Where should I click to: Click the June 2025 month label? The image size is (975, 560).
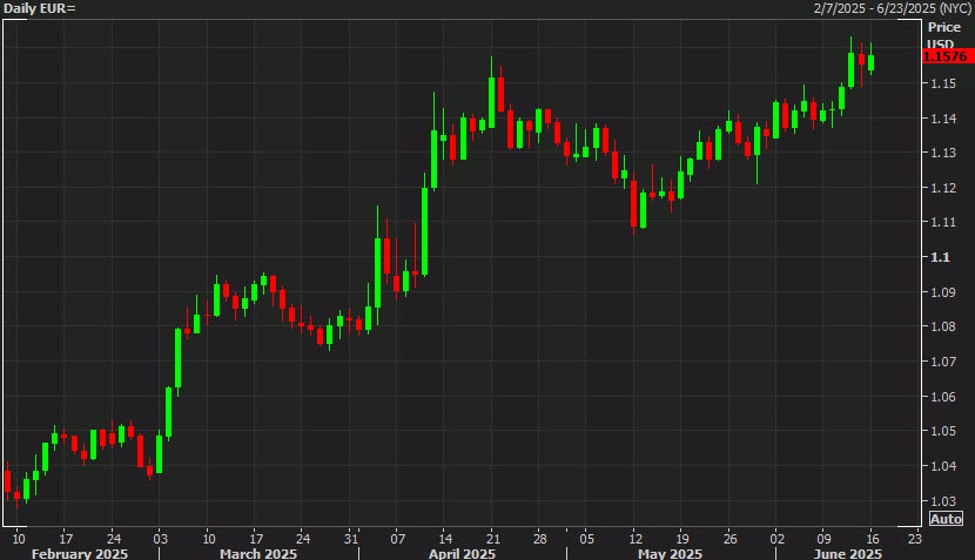[x=848, y=553]
